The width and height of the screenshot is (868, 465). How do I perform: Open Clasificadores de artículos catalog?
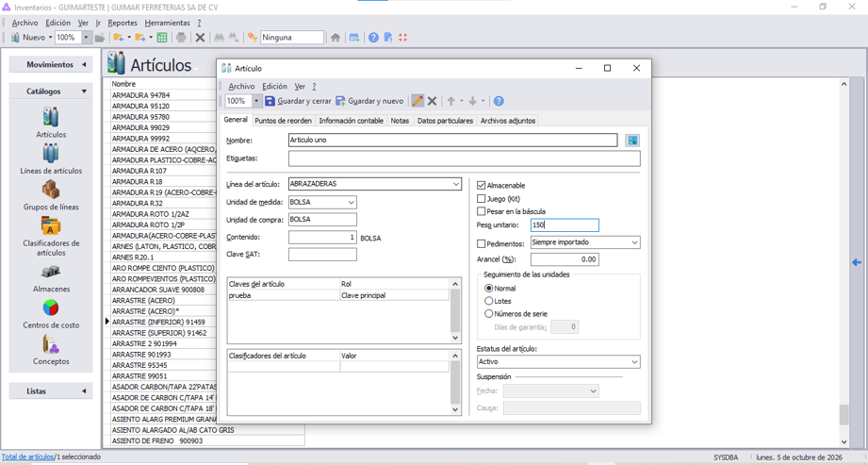[50, 225]
